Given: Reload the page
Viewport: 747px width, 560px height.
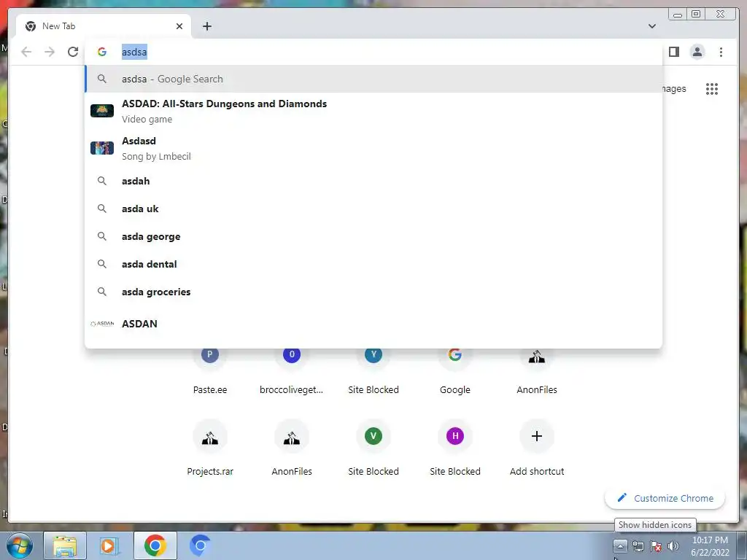Looking at the screenshot, I should pyautogui.click(x=73, y=52).
